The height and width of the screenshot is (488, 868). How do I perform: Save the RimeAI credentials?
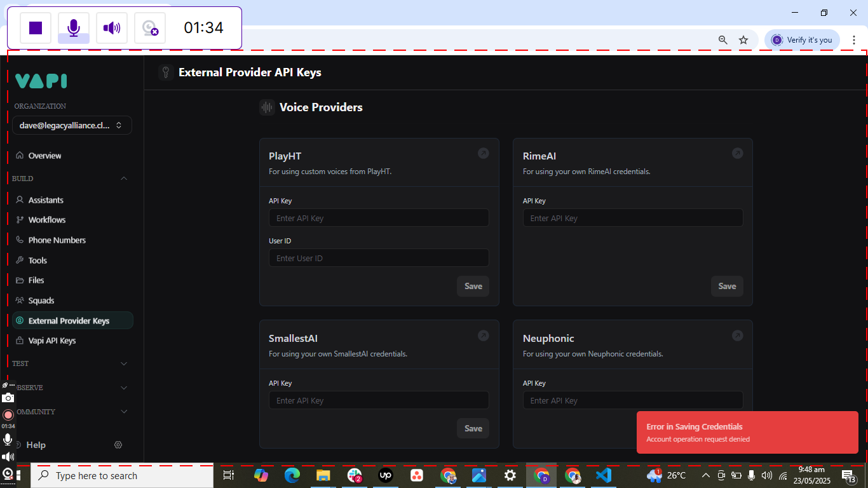tap(727, 286)
